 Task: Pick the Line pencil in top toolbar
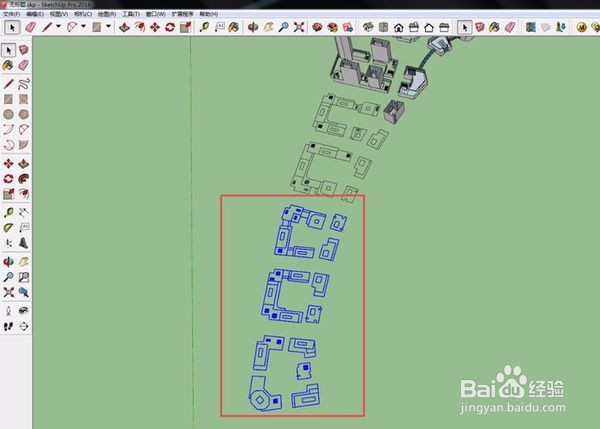pos(47,27)
